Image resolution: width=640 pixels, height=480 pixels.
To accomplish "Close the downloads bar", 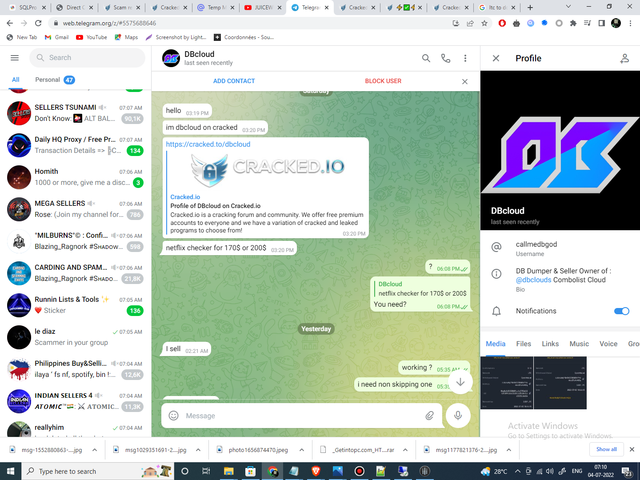I will 631,449.
